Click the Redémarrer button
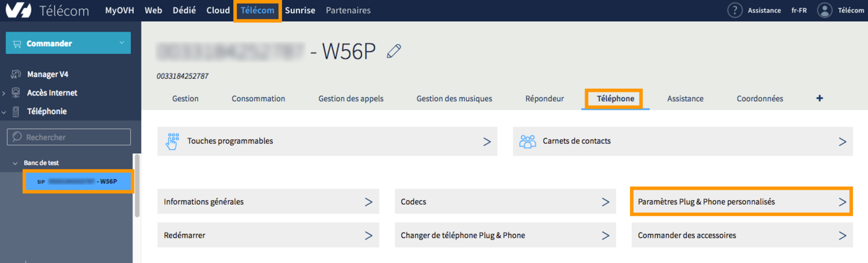This screenshot has width=868, height=263. click(268, 236)
